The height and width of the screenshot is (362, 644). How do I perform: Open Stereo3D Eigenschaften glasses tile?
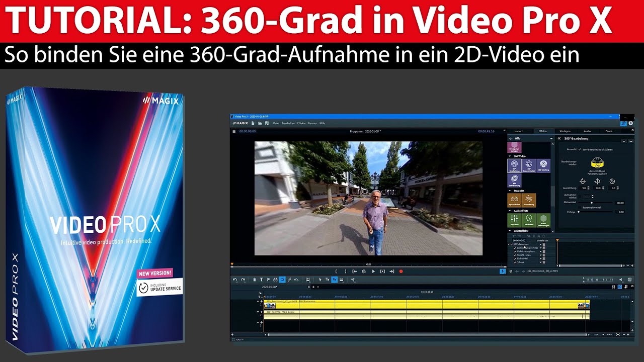click(515, 200)
